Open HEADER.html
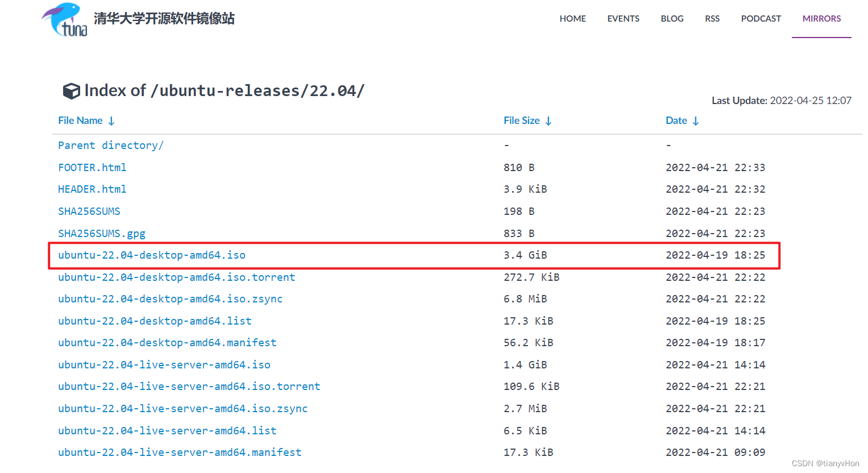 click(x=92, y=189)
